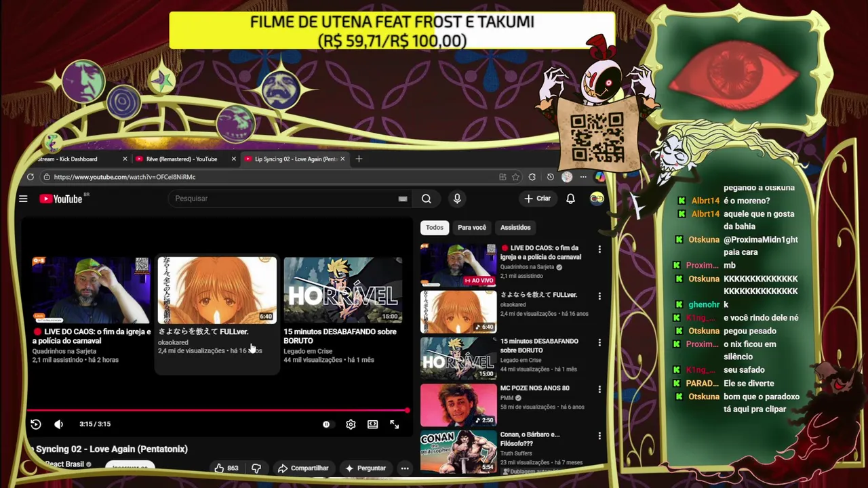Close the Lip Syncing 02 browser tab
The width and height of the screenshot is (868, 488).
tap(342, 159)
